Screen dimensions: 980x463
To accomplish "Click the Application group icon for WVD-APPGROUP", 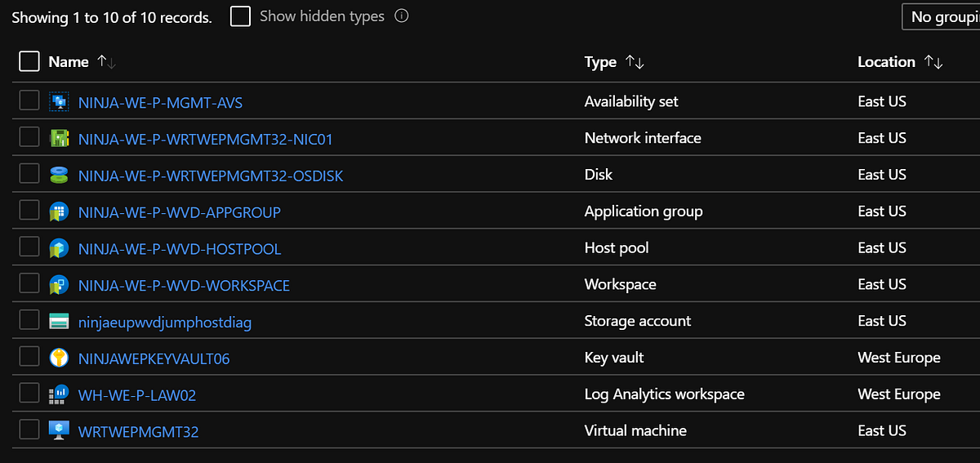I will (x=59, y=211).
